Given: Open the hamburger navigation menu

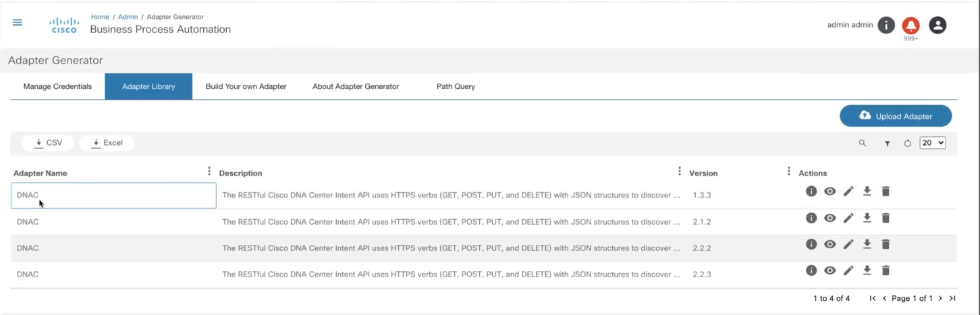Looking at the screenshot, I should click(18, 22).
